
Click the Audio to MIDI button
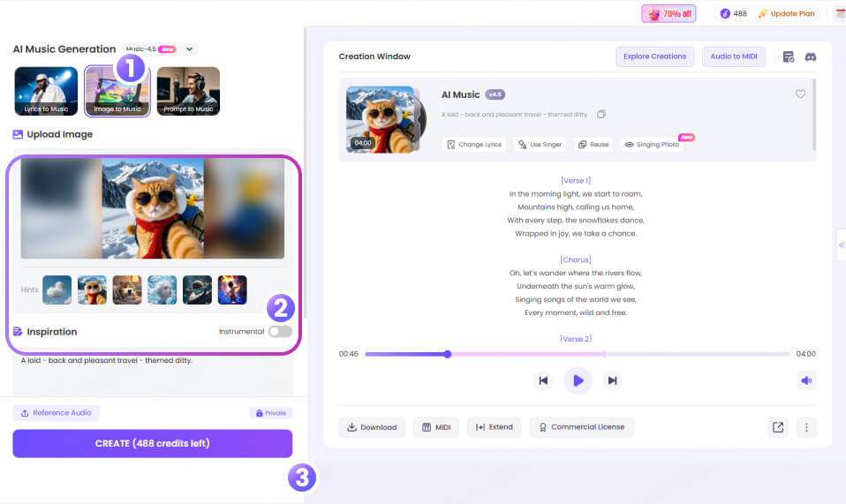click(x=733, y=56)
